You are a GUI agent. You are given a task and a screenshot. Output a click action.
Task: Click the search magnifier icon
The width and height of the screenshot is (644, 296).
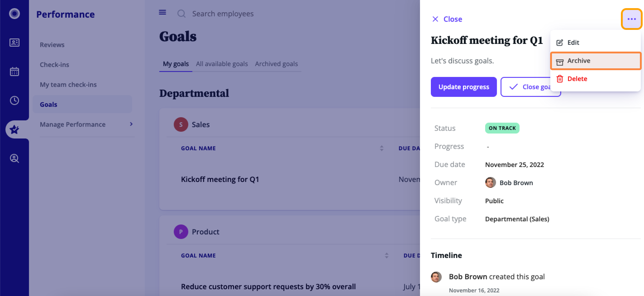click(181, 14)
